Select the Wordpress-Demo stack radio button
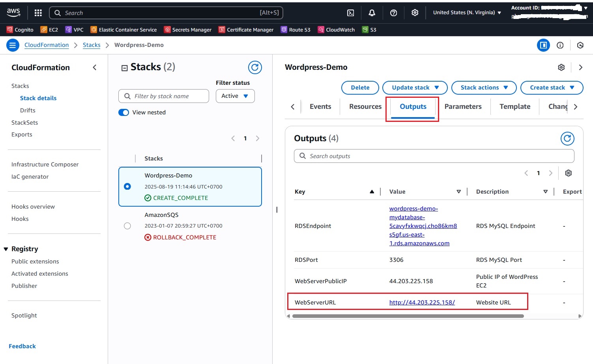 pyautogui.click(x=127, y=187)
